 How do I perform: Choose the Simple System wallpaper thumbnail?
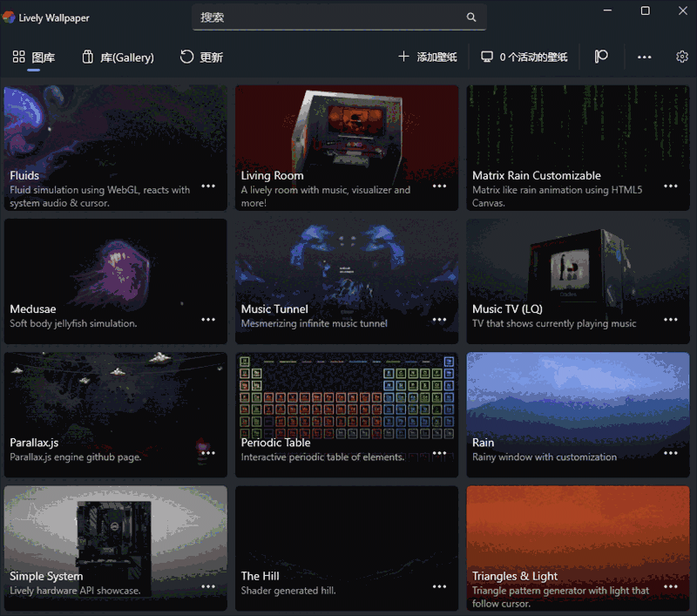115,531
